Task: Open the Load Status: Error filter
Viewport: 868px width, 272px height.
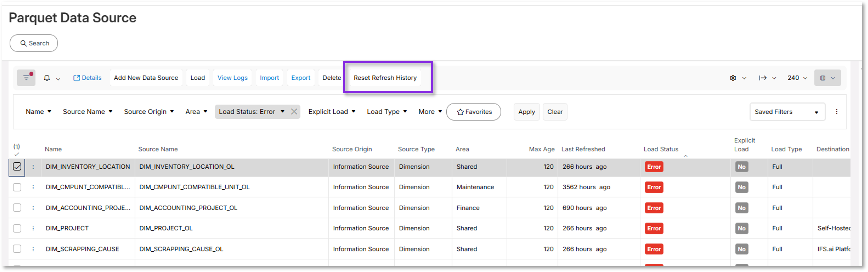Action: click(251, 112)
